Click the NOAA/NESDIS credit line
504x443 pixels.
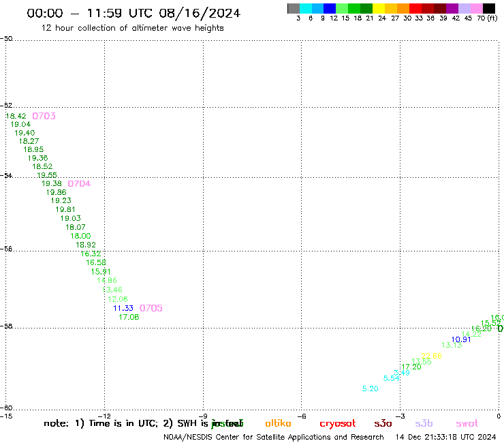[x=274, y=438]
